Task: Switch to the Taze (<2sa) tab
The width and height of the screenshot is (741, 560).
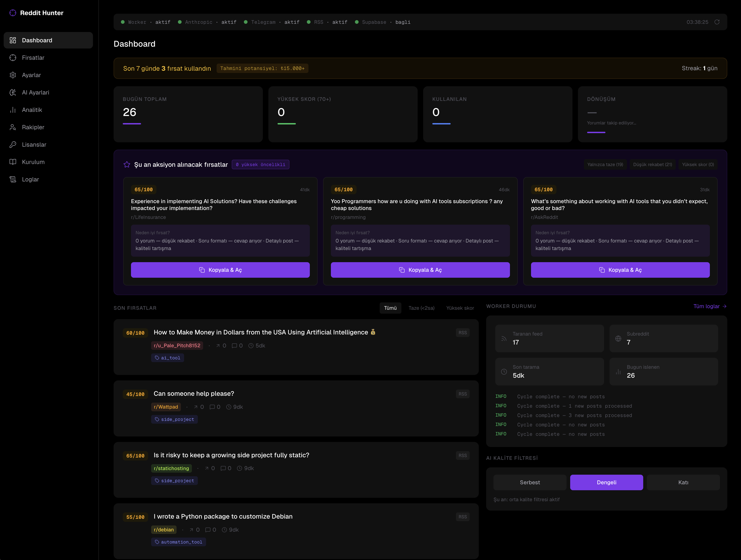Action: click(x=421, y=308)
